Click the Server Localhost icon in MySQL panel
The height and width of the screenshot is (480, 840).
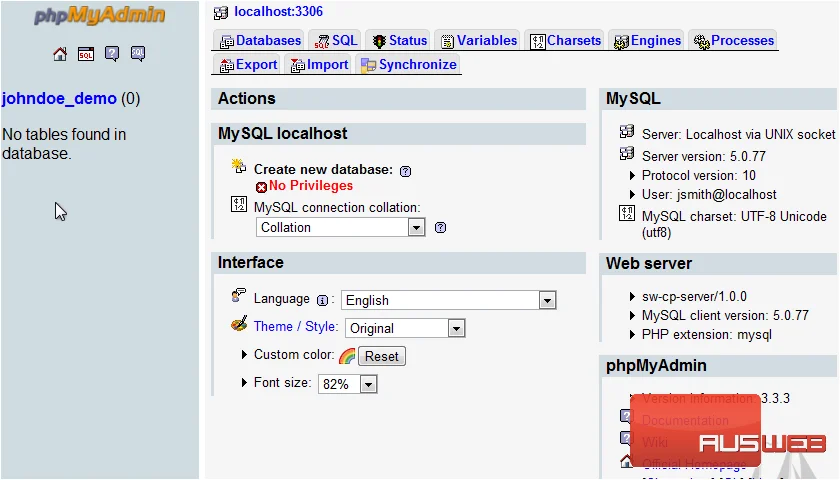[627, 131]
